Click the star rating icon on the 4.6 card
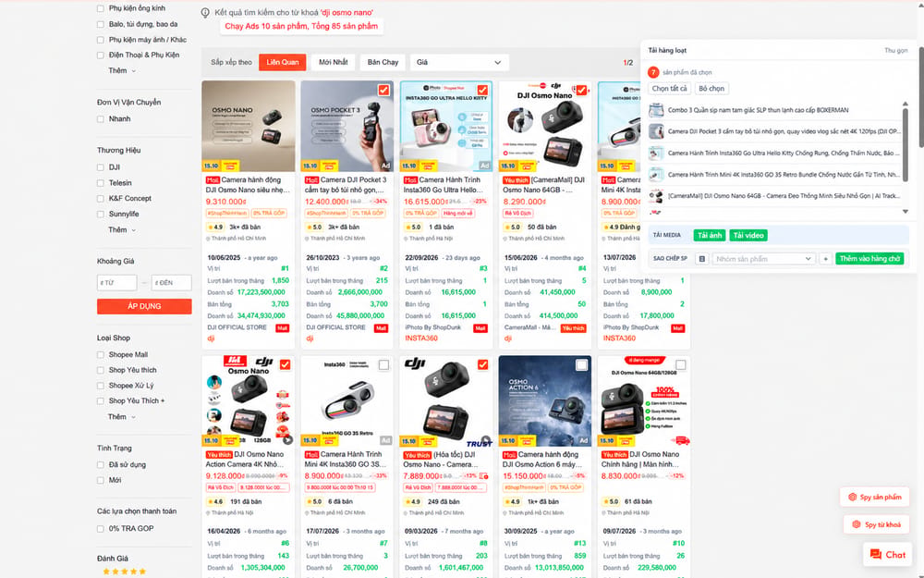This screenshot has height=578, width=924. tap(211, 502)
